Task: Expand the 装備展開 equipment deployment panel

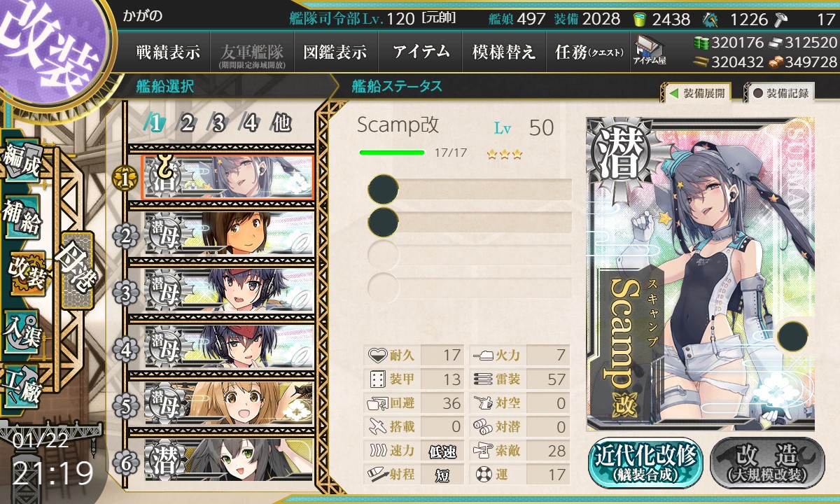Action: [x=696, y=92]
